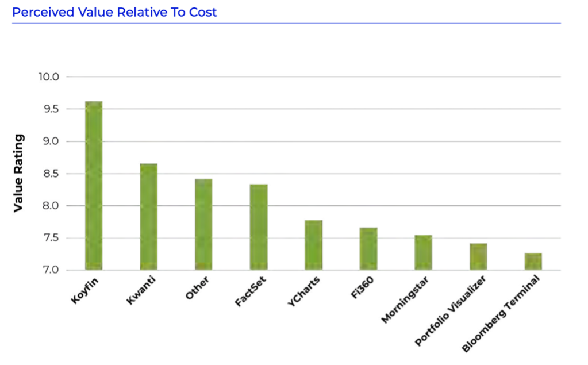Click the 'Value Rating' y-axis title
The height and width of the screenshot is (365, 588).
[x=18, y=173]
